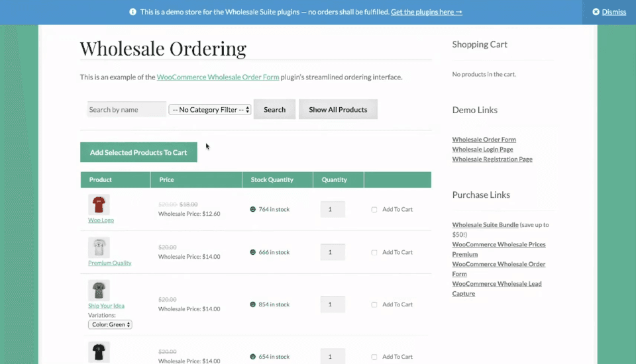The height and width of the screenshot is (364, 636).
Task: Dismiss the demo store notice
Action: click(609, 12)
